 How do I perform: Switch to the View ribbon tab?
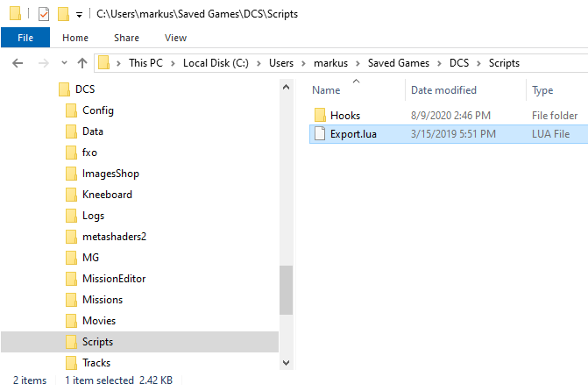(175, 38)
